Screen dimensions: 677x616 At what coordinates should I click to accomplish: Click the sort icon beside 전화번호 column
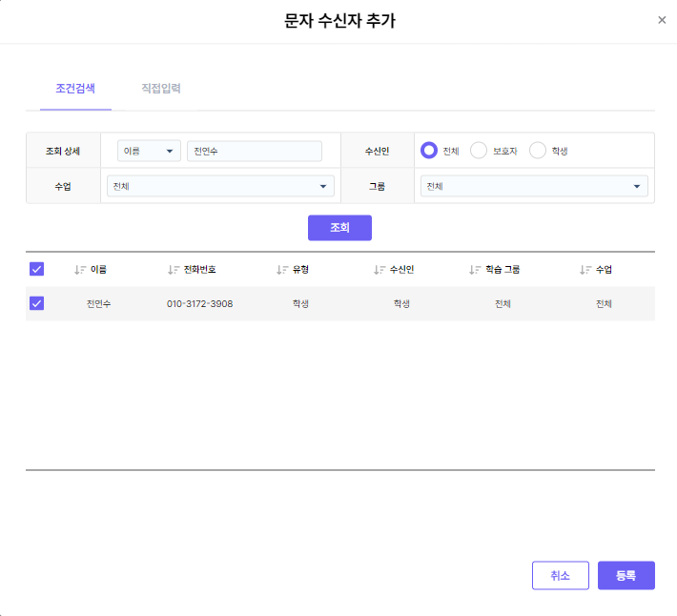point(174,270)
